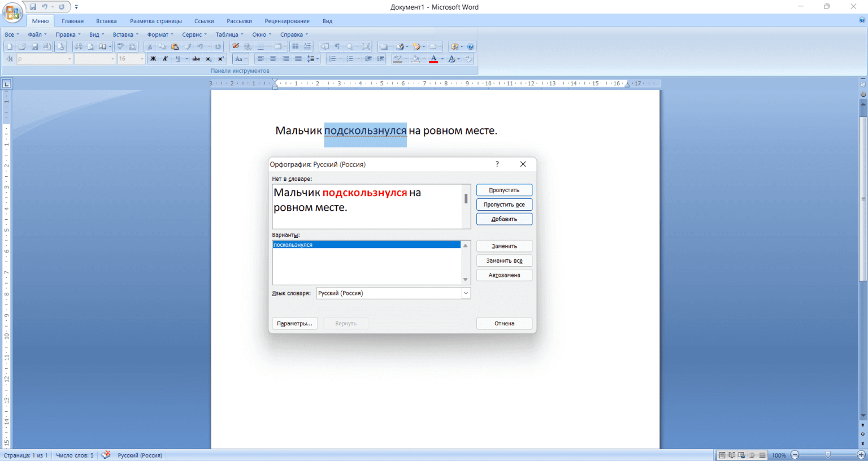Viewport: 868px width, 461px height.
Task: Click the blue Help question-mark toolbar icon
Action: [x=470, y=46]
